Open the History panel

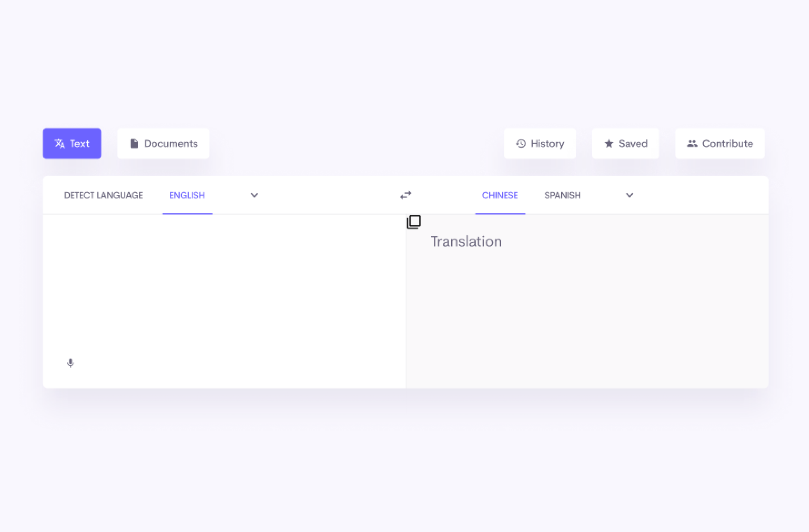pos(540,143)
